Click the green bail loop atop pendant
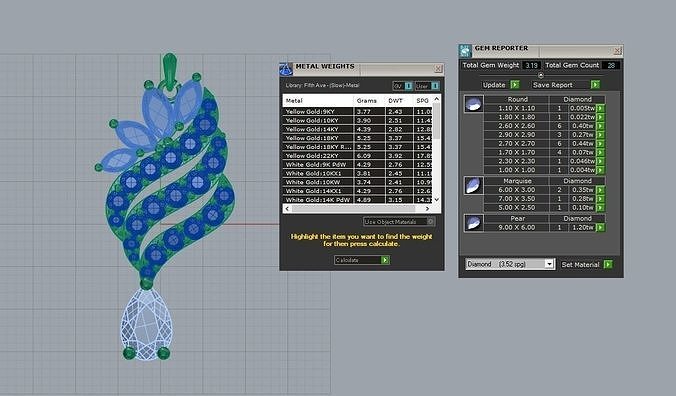Image resolution: width=676 pixels, height=396 pixels. 169,72
